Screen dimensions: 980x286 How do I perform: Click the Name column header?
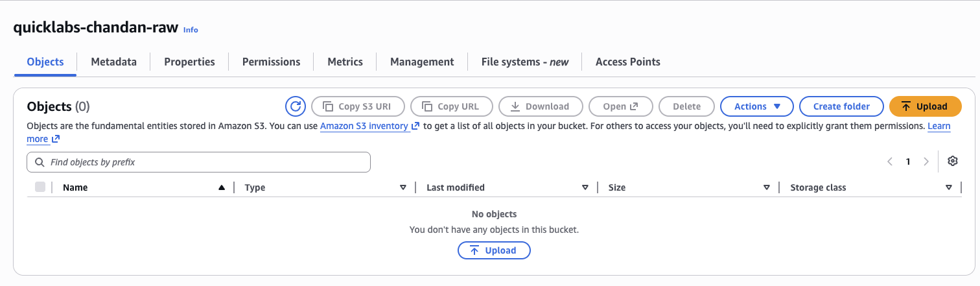point(75,187)
